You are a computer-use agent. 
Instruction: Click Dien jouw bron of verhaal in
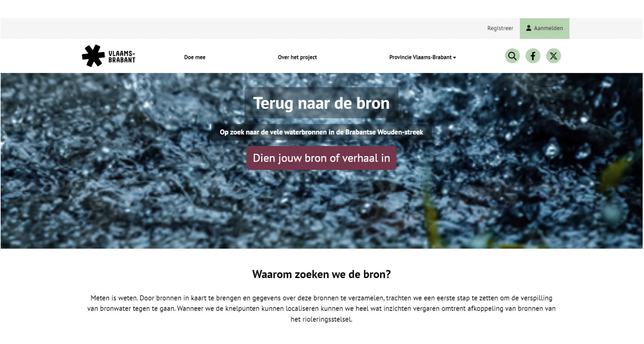pyautogui.click(x=321, y=158)
